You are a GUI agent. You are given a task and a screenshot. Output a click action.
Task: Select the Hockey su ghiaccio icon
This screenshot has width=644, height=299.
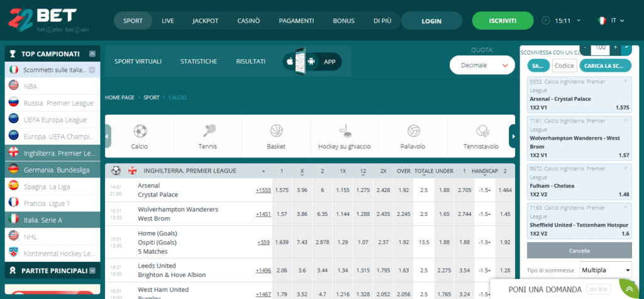(x=344, y=131)
